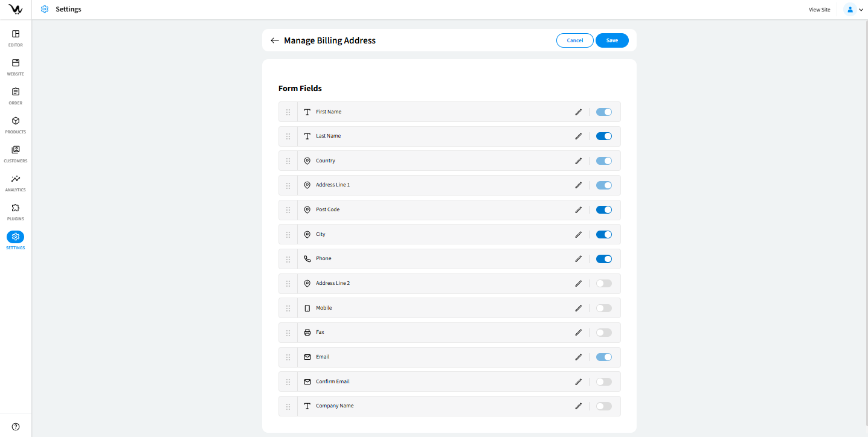The width and height of the screenshot is (868, 437).
Task: Click the back arrow beside Manage Billing Address
Action: (275, 40)
